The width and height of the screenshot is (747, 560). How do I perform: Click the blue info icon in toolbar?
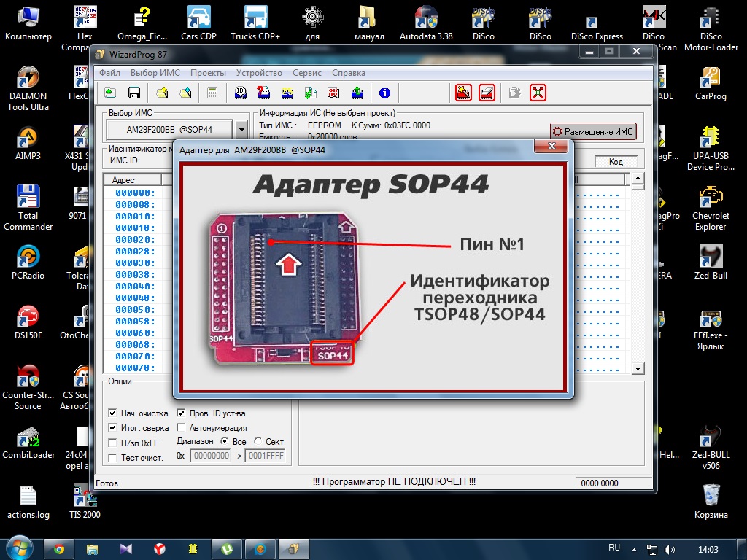pos(384,93)
